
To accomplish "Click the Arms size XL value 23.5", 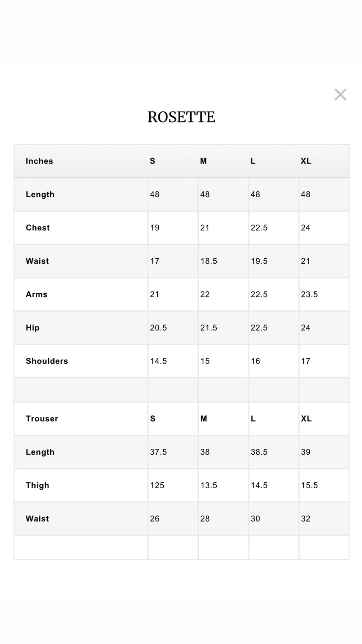I will (309, 294).
